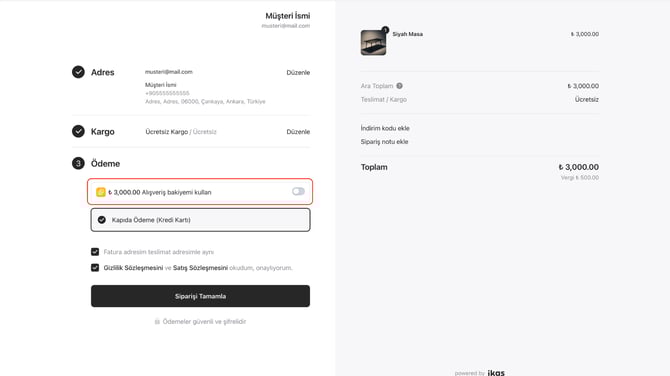Open the Gizlilik Sözleşmesini link
Viewport: 670px width, 376px height.
point(133,268)
